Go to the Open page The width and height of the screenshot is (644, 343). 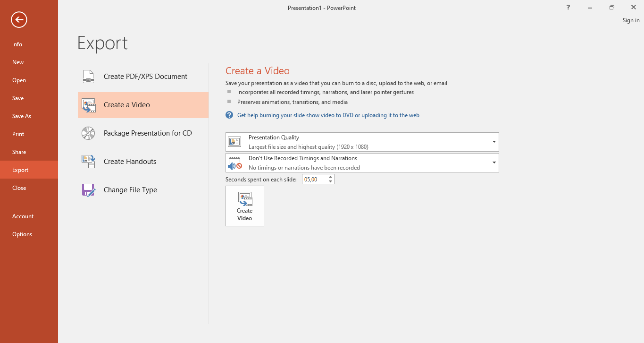[29, 80]
